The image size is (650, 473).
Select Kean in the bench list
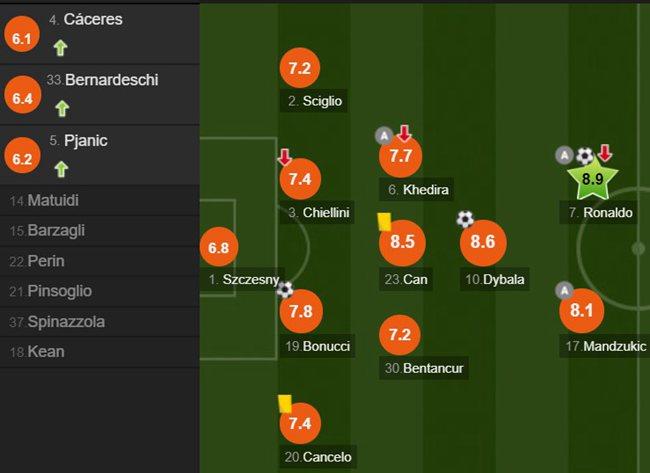coord(99,352)
